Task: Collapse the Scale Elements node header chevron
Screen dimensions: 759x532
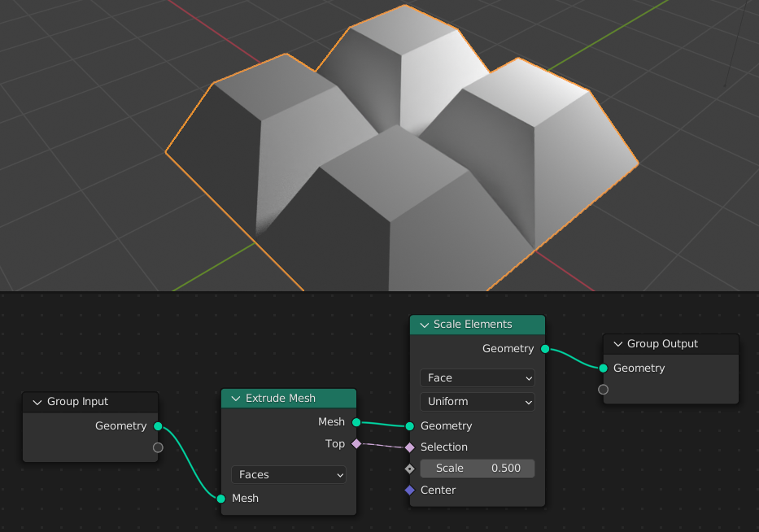Action: (x=424, y=324)
